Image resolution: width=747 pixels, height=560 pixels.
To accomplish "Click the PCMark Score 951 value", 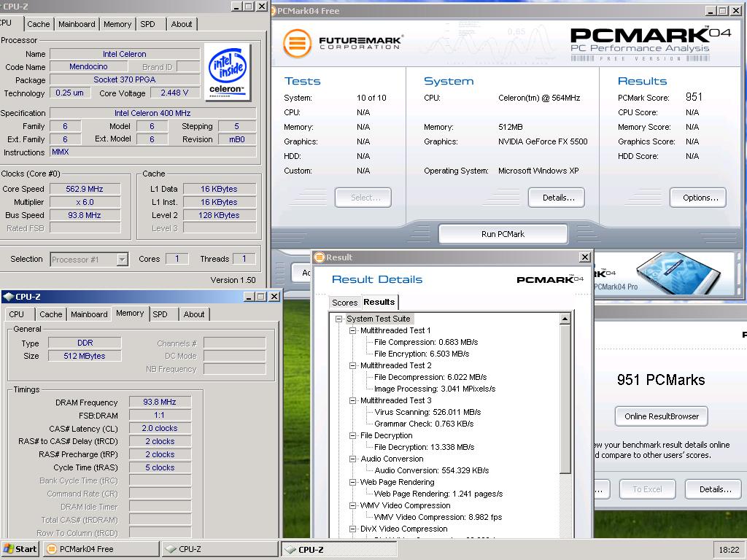I will click(694, 97).
